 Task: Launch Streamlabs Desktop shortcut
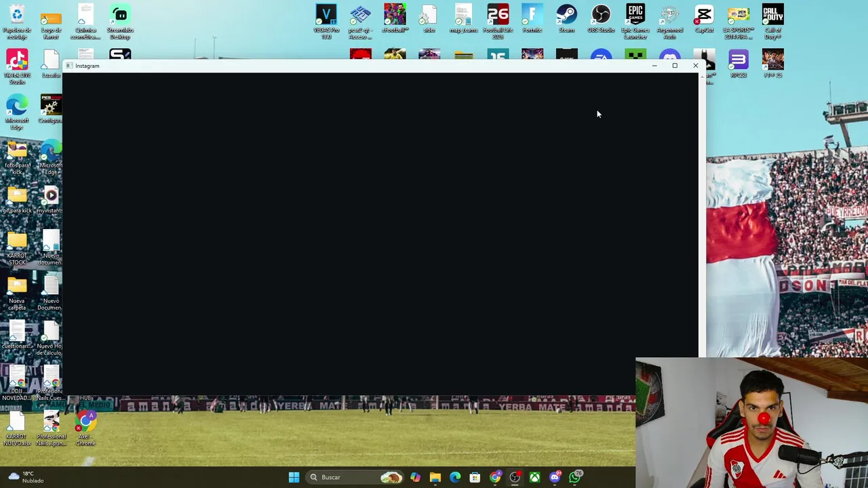tap(120, 21)
